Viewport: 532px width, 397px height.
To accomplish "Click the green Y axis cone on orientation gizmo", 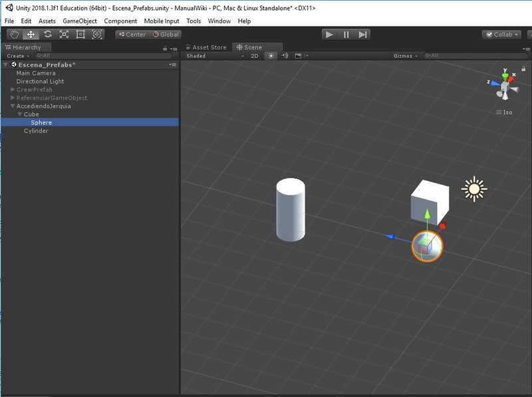I will pos(505,76).
